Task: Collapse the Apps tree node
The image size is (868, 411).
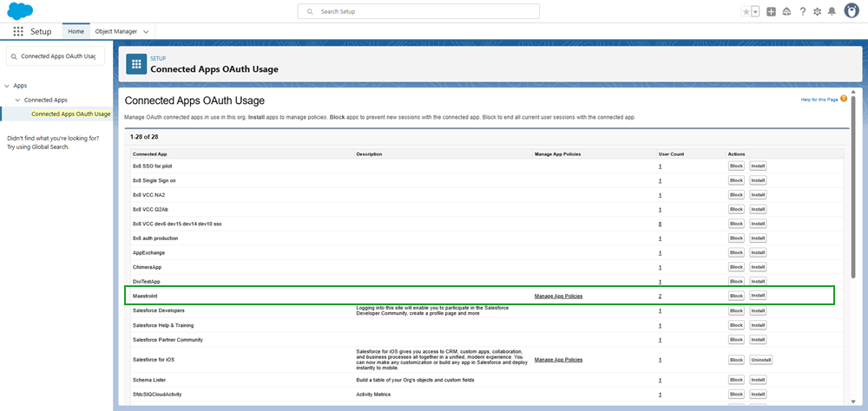Action: coord(7,86)
